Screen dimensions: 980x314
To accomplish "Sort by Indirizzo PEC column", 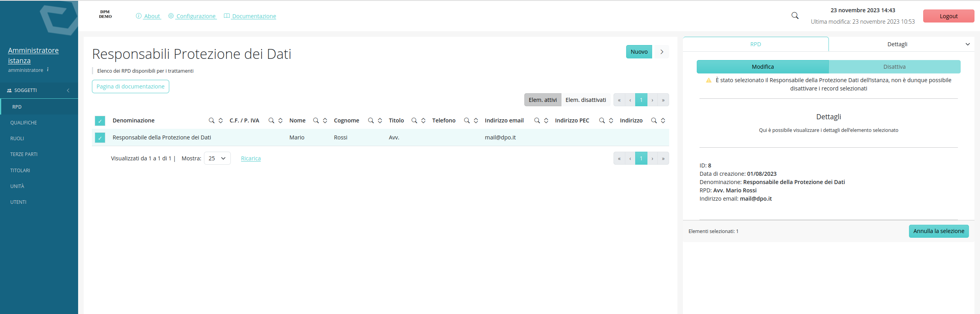I will pos(611,120).
